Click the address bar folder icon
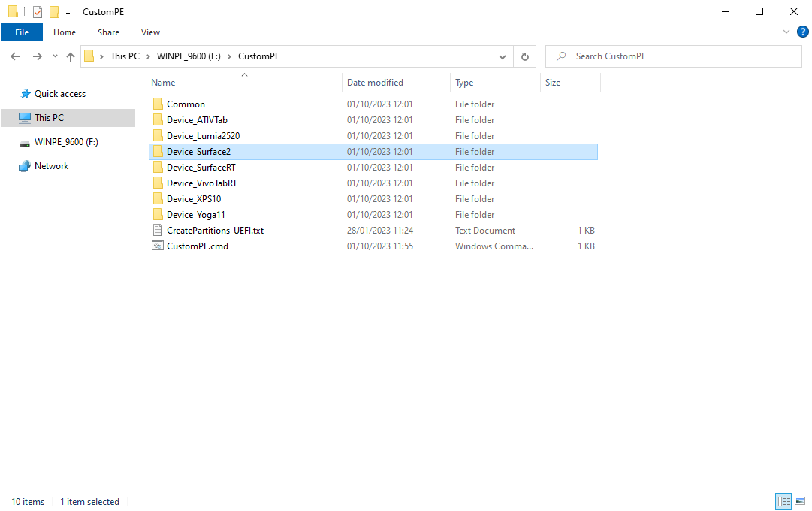Image resolution: width=812 pixels, height=511 pixels. click(89, 56)
